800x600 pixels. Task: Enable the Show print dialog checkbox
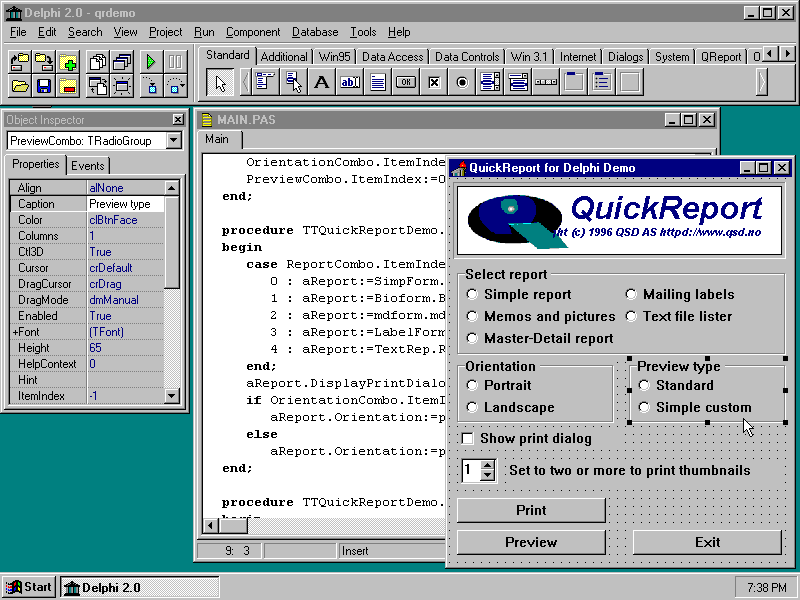pos(467,438)
